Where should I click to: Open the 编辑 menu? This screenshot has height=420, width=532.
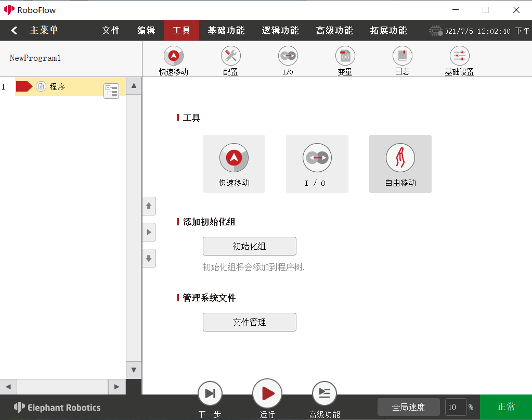click(146, 31)
